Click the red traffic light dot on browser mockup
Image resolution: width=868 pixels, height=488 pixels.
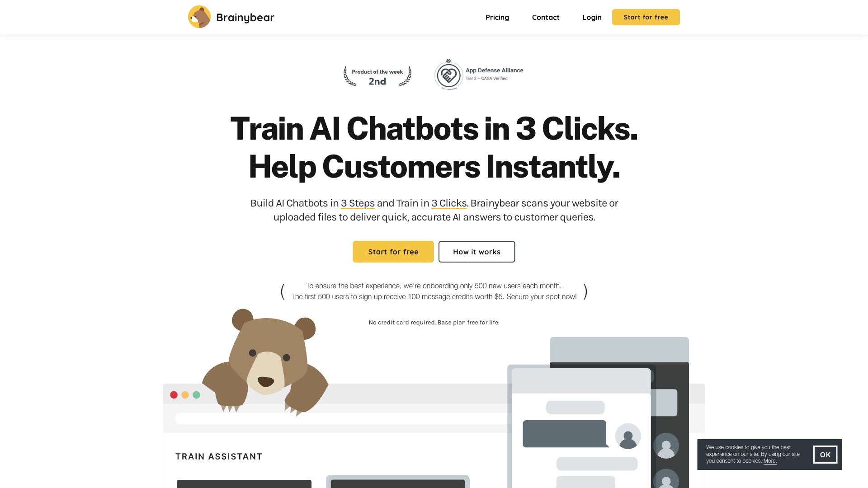pyautogui.click(x=175, y=394)
